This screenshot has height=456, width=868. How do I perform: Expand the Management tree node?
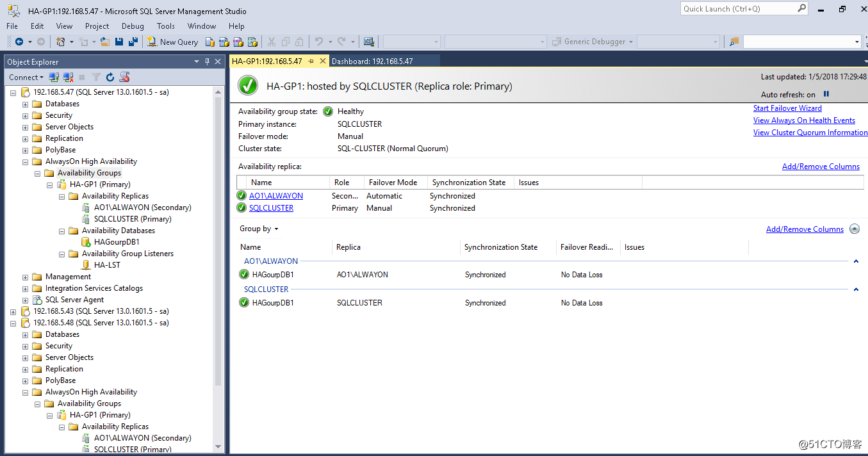pos(25,277)
